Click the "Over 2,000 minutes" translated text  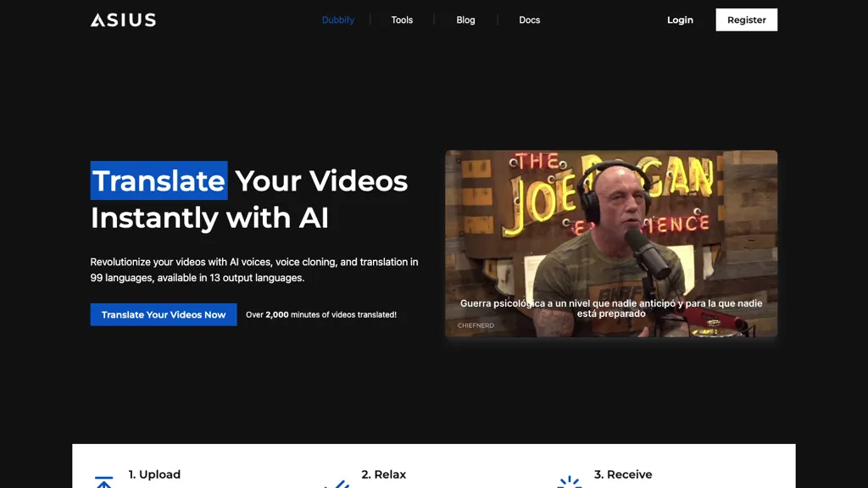coord(320,314)
